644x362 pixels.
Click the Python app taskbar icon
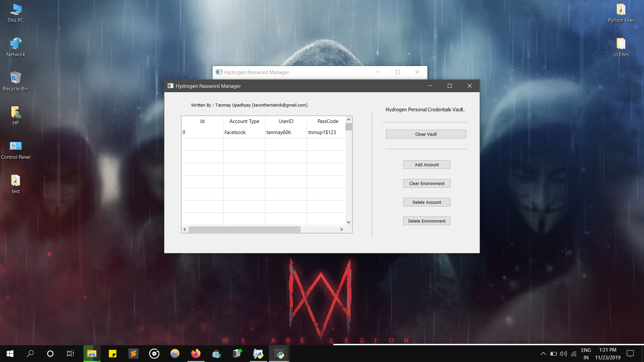279,354
